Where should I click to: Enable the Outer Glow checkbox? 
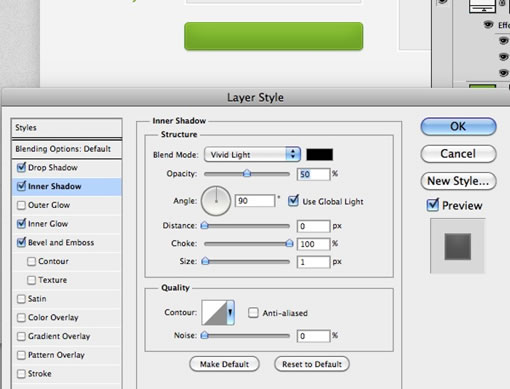click(21, 205)
